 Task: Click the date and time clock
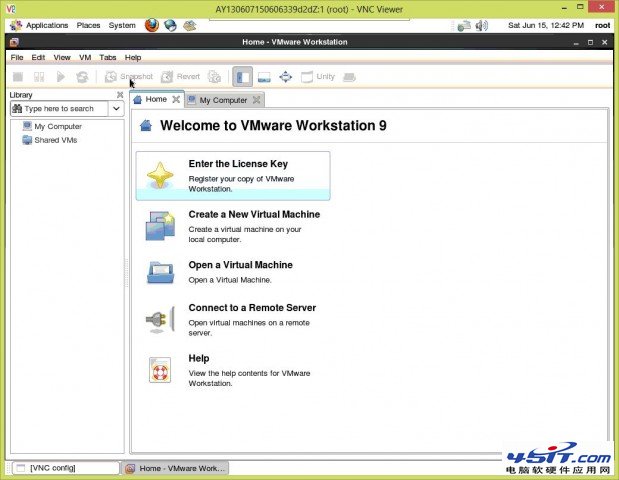[x=546, y=26]
